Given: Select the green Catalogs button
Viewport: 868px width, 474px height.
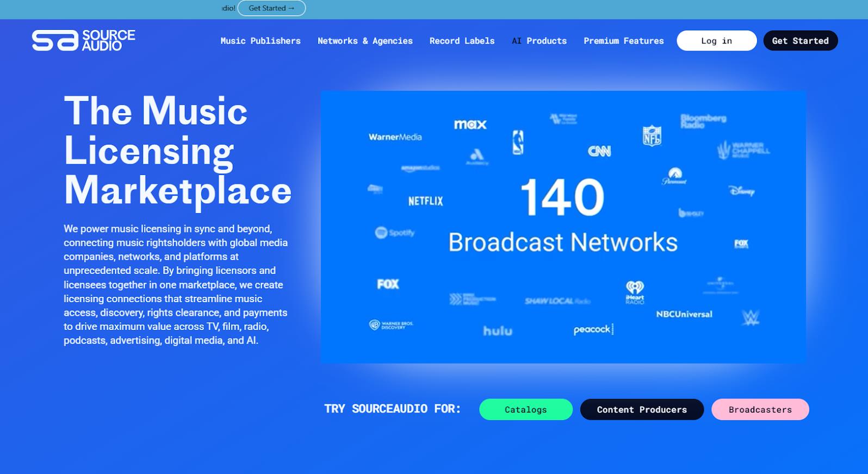Looking at the screenshot, I should pos(526,409).
